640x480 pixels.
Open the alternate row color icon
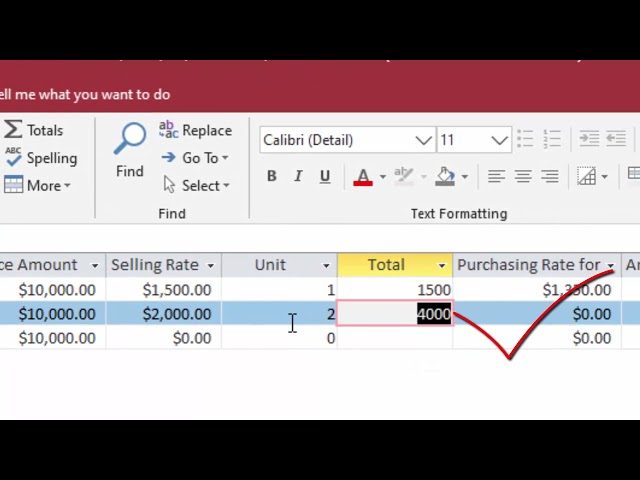[634, 173]
